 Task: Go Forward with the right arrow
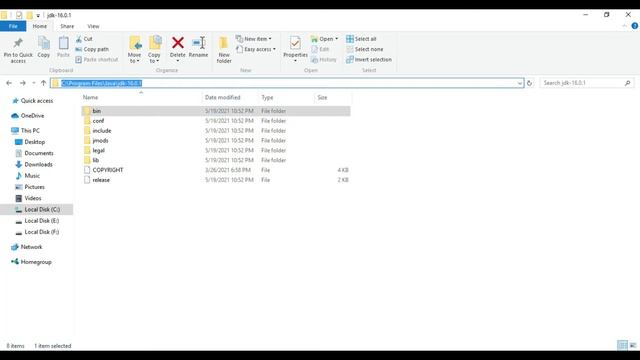pos(22,83)
